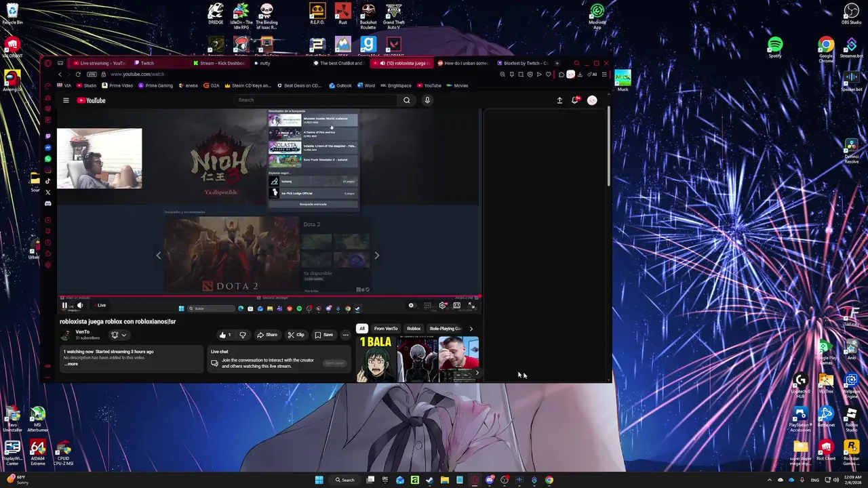Click the Open panel live chat button
The image size is (868, 488).
tap(335, 363)
